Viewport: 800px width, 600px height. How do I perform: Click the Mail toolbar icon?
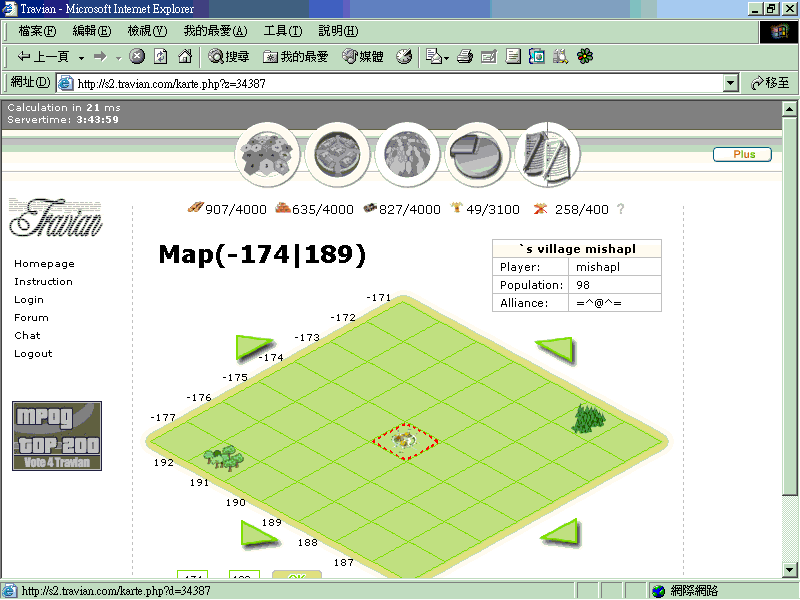coord(433,56)
